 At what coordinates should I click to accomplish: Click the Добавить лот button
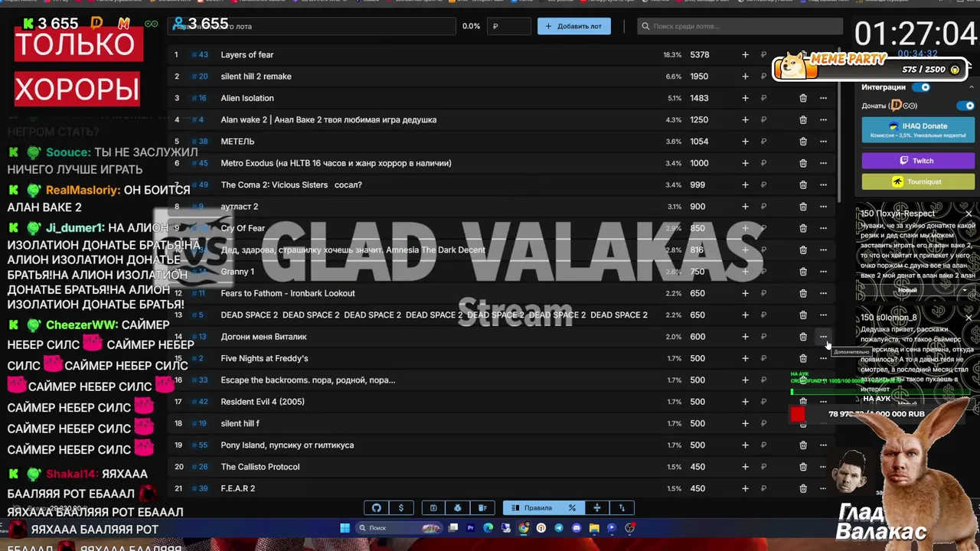click(x=574, y=26)
